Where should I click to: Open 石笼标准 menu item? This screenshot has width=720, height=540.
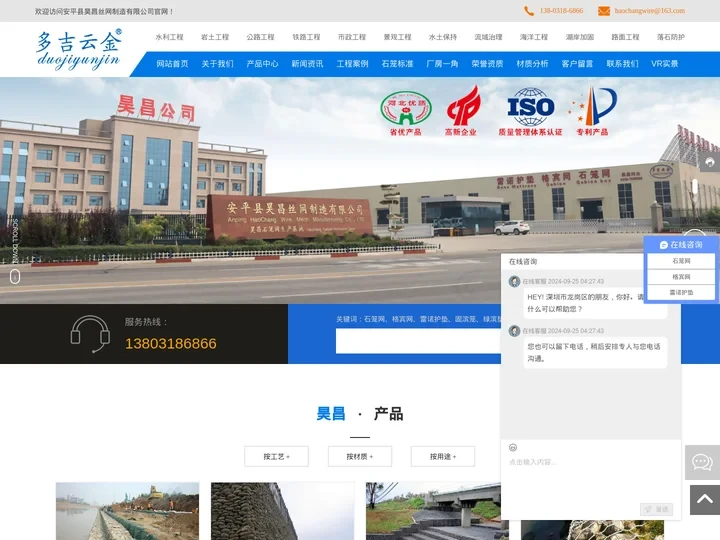tap(397, 64)
